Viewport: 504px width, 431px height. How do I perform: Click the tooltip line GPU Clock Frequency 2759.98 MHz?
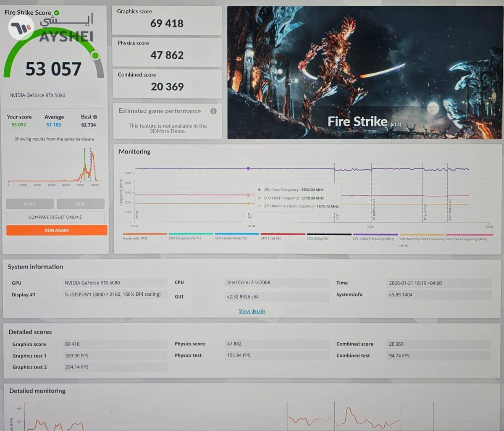coord(291,198)
